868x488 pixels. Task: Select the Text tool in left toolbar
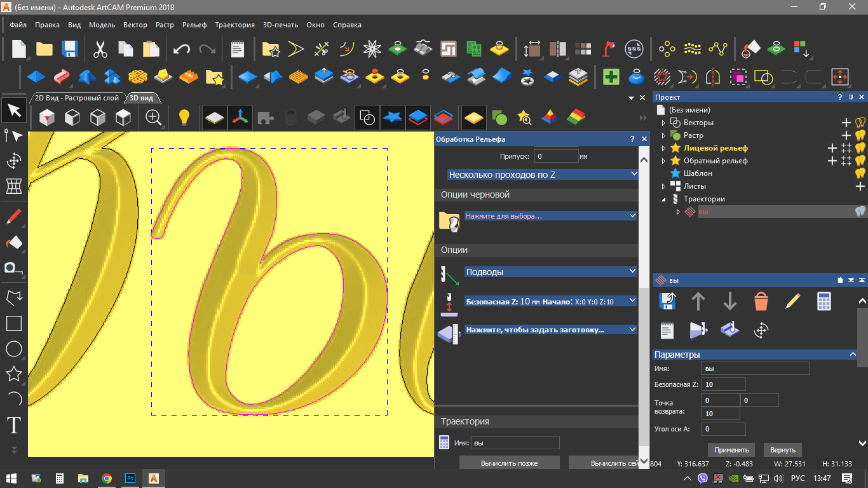click(13, 424)
